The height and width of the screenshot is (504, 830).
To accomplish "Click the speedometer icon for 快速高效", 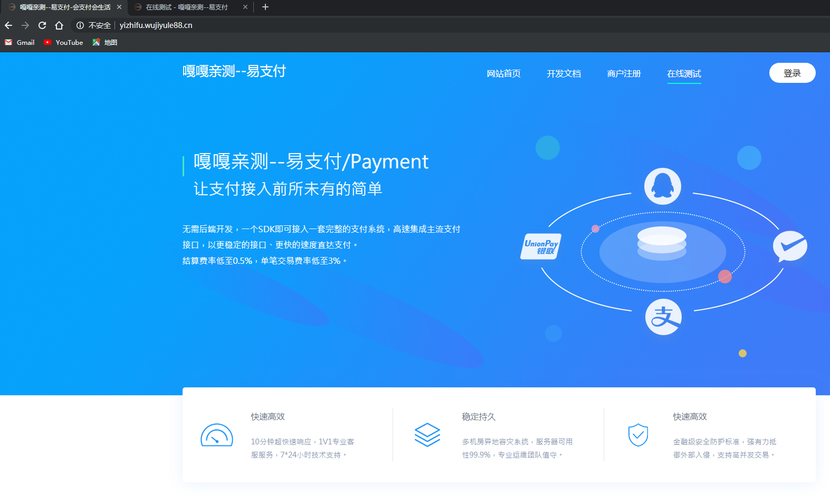I will click(x=216, y=435).
